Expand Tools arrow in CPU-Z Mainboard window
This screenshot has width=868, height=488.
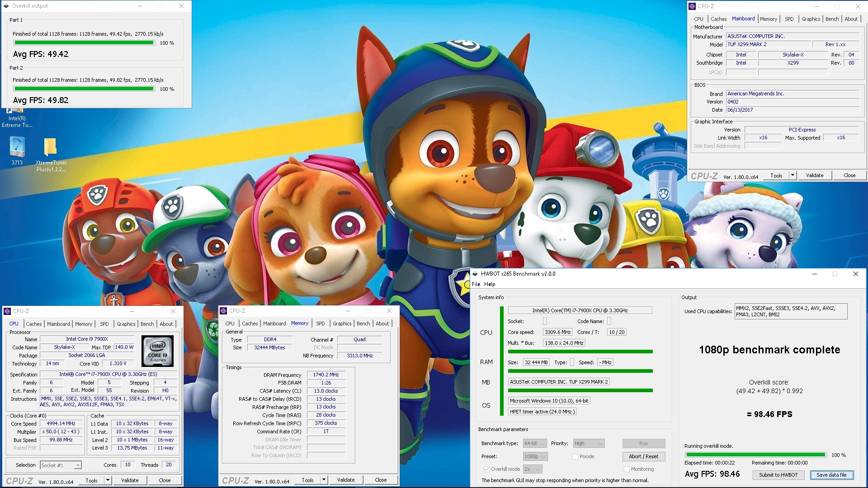pyautogui.click(x=793, y=175)
